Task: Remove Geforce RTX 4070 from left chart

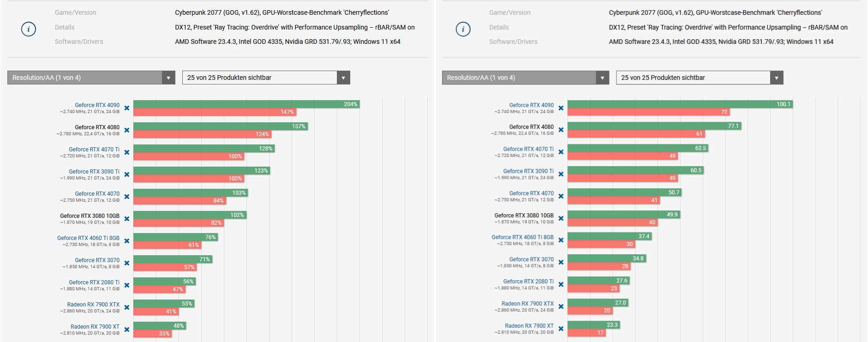Action: [127, 197]
